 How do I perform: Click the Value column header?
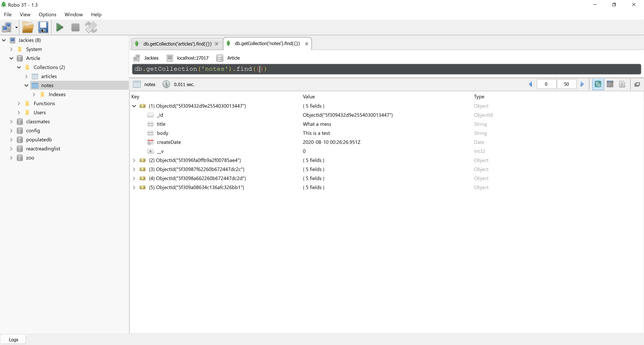tap(309, 97)
